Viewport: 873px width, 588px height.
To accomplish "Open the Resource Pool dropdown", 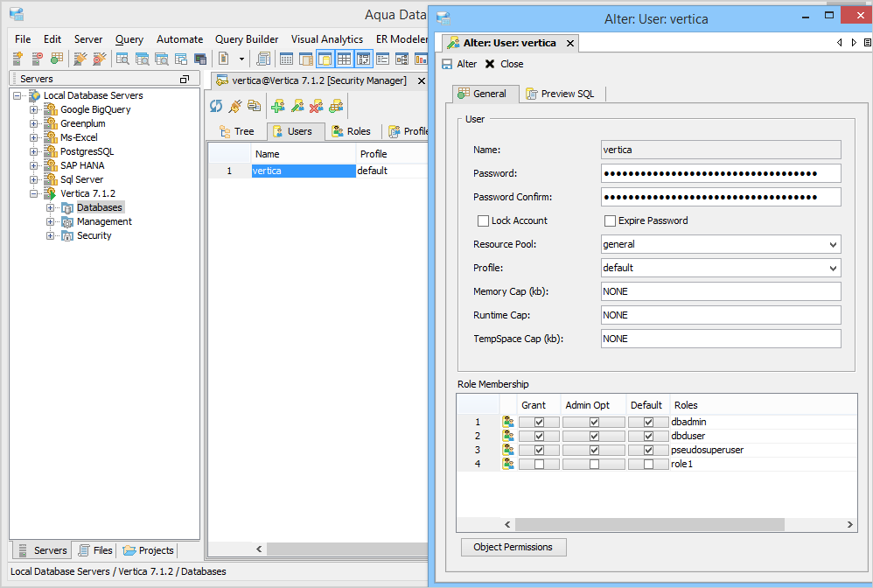I will click(x=833, y=244).
